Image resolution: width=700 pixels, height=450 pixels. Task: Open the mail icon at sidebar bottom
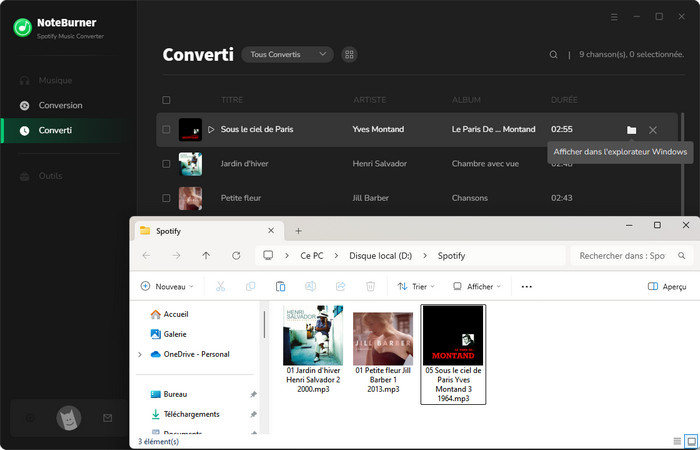click(x=107, y=418)
